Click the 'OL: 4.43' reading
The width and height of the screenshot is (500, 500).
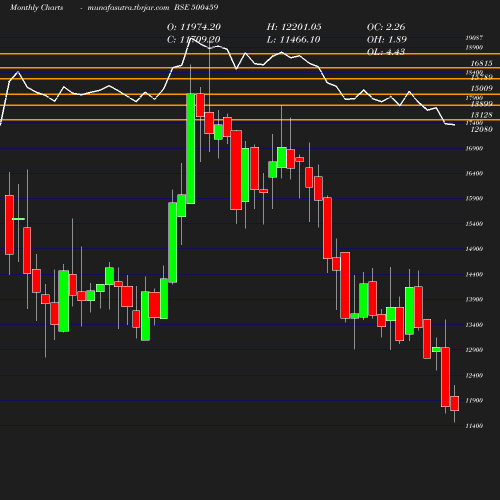coord(386,52)
